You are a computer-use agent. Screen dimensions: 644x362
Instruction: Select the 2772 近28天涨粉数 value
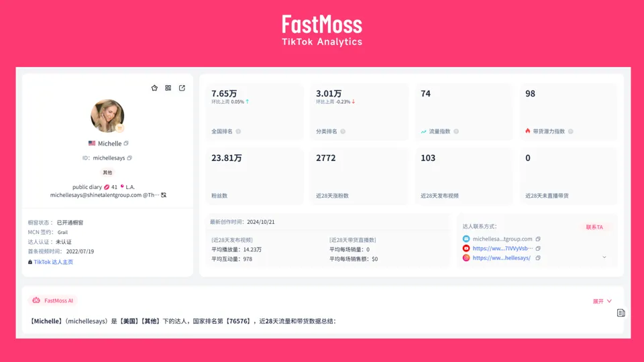(x=326, y=158)
